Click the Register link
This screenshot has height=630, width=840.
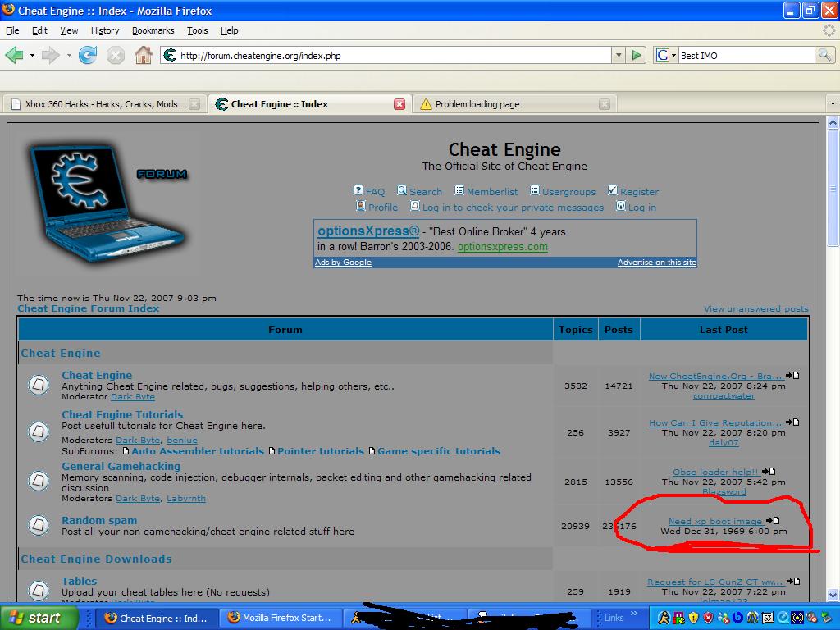[x=639, y=191]
